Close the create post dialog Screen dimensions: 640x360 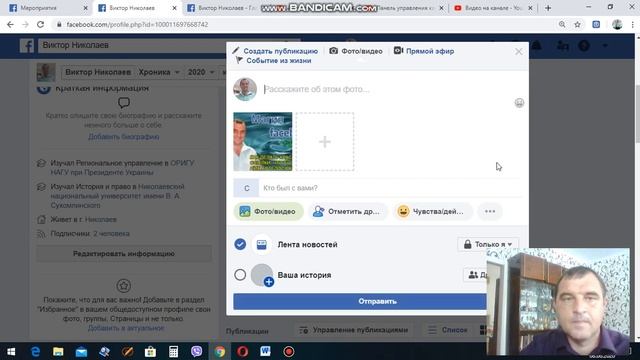pyautogui.click(x=518, y=51)
